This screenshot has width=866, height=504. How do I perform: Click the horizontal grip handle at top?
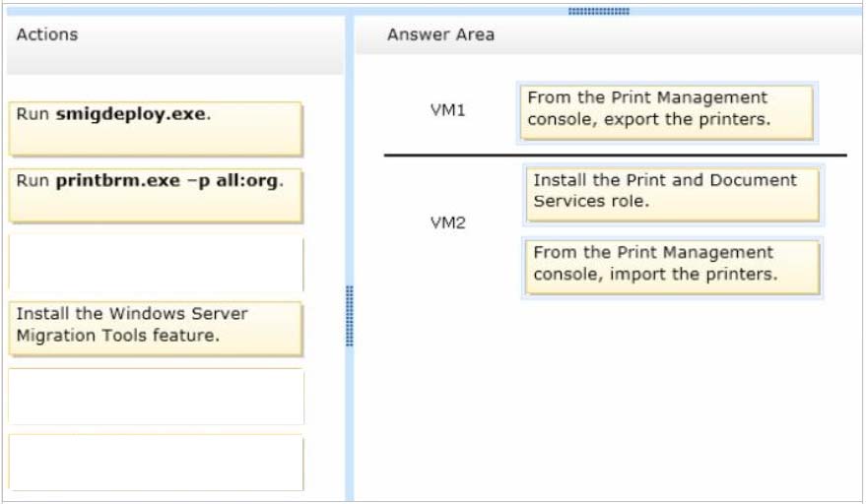click(x=599, y=11)
